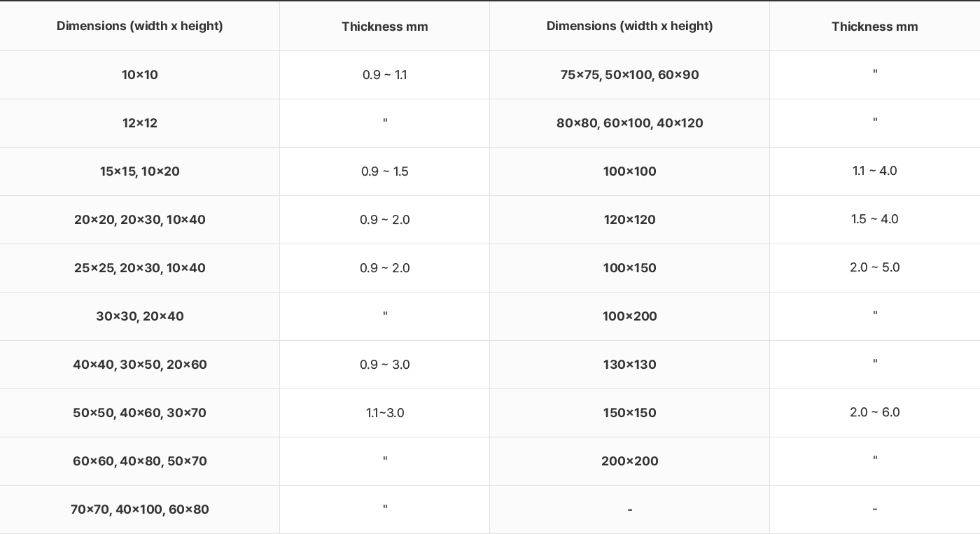The height and width of the screenshot is (534, 980).
Task: Select the 100×150 dimensions cell
Action: coord(630,268)
